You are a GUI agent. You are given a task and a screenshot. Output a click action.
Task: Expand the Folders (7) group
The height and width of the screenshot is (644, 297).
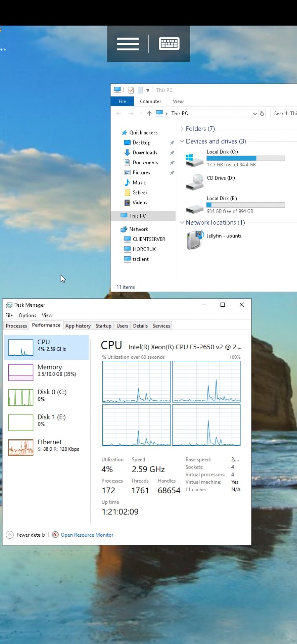pos(182,129)
